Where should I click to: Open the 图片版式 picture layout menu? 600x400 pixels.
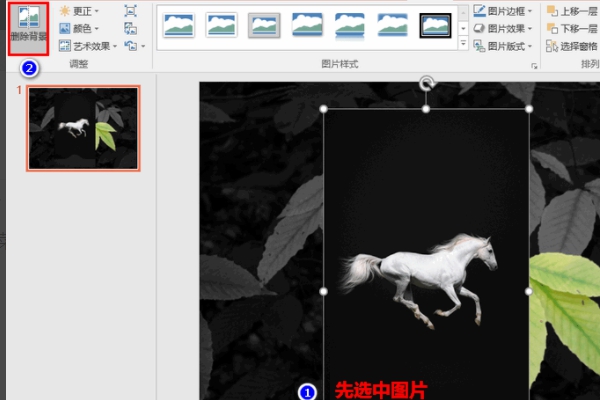click(503, 46)
